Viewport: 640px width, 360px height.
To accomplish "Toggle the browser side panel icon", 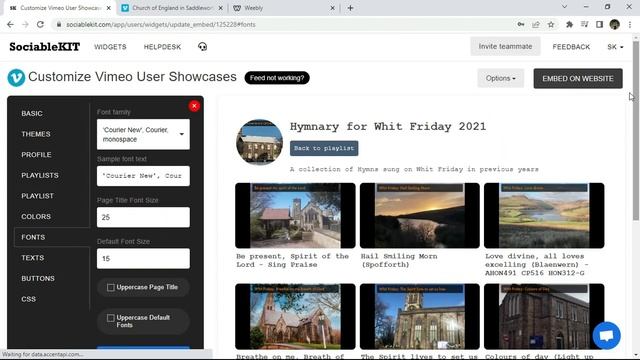I will (599, 24).
